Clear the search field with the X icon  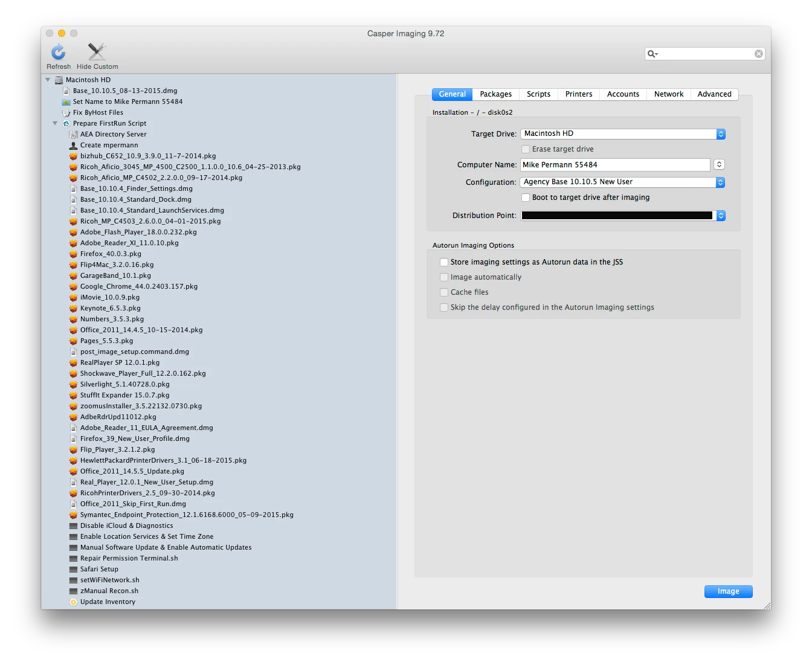(759, 54)
